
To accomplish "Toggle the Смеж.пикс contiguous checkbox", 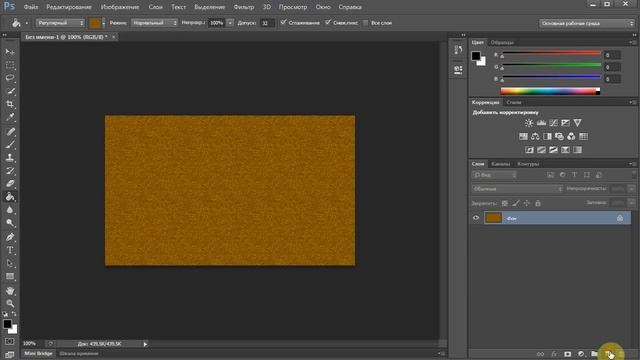I will coord(328,22).
